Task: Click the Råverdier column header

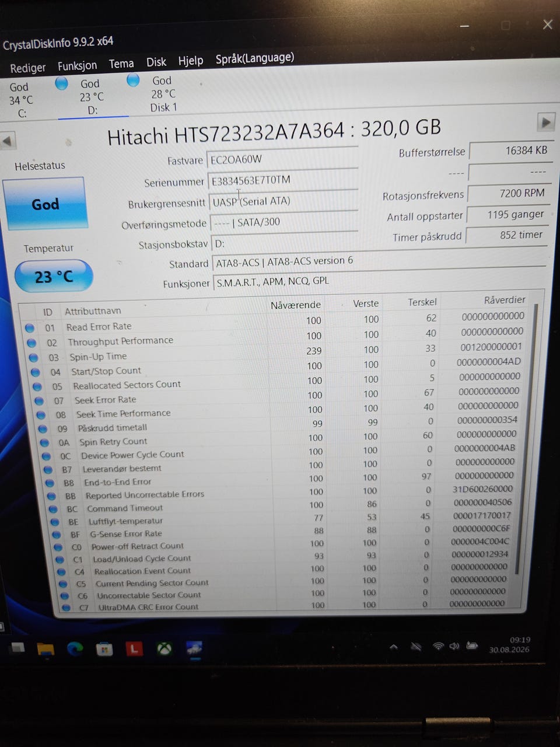Action: (x=505, y=299)
